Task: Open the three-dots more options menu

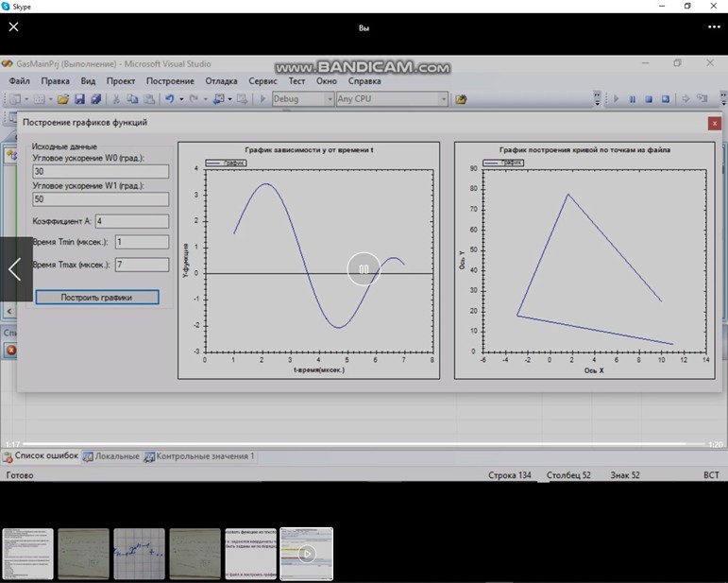Action: coord(714,27)
